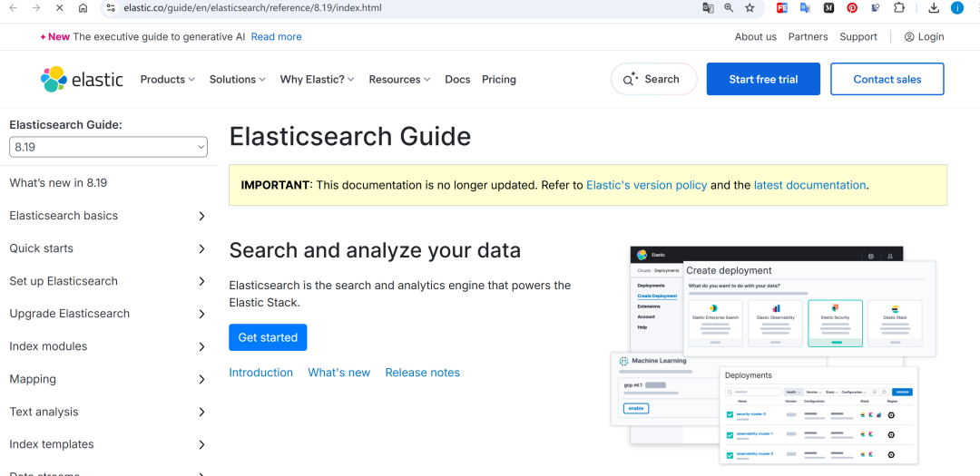Image resolution: width=980 pixels, height=476 pixels.
Task: Open the Resources dropdown menu
Action: pos(400,80)
